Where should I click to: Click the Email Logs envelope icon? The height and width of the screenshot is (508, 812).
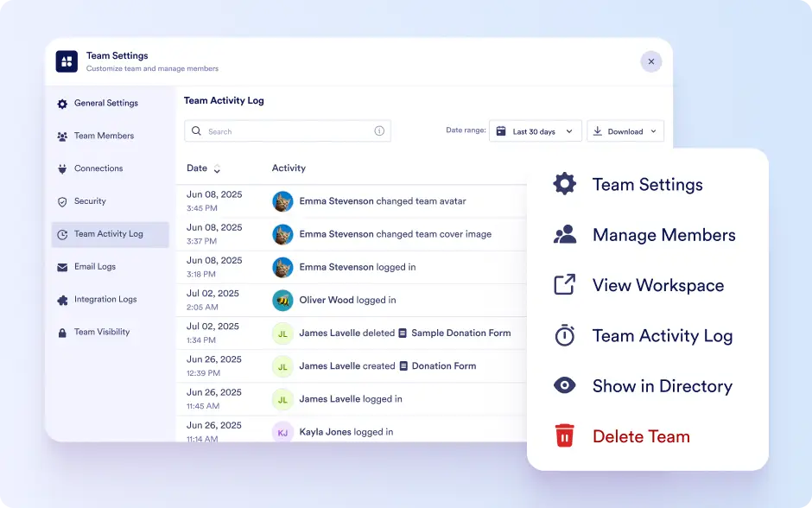click(x=62, y=267)
